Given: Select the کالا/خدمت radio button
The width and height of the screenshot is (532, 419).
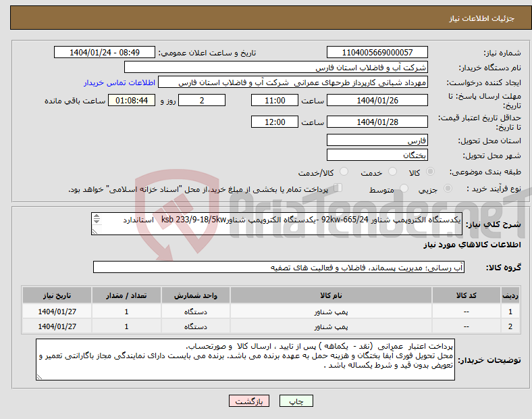Looking at the screenshot, I should tap(344, 172).
